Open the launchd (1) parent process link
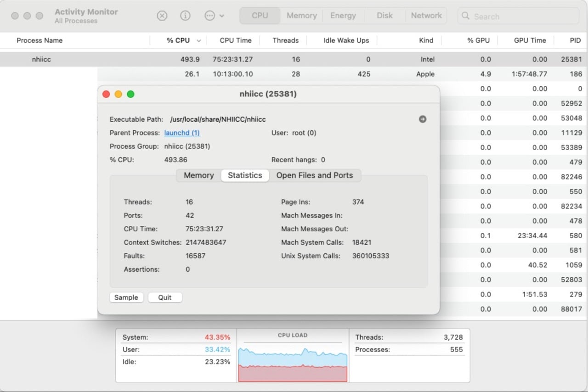 (182, 133)
